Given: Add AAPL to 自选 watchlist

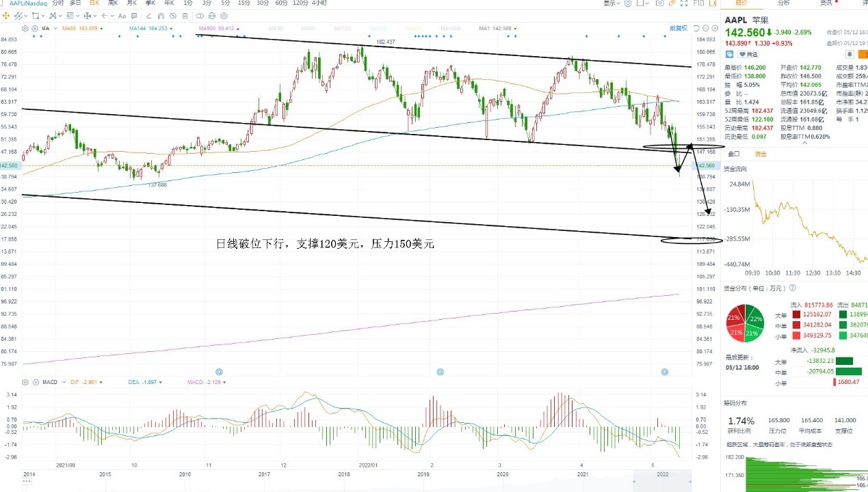Looking at the screenshot, I should click(748, 54).
